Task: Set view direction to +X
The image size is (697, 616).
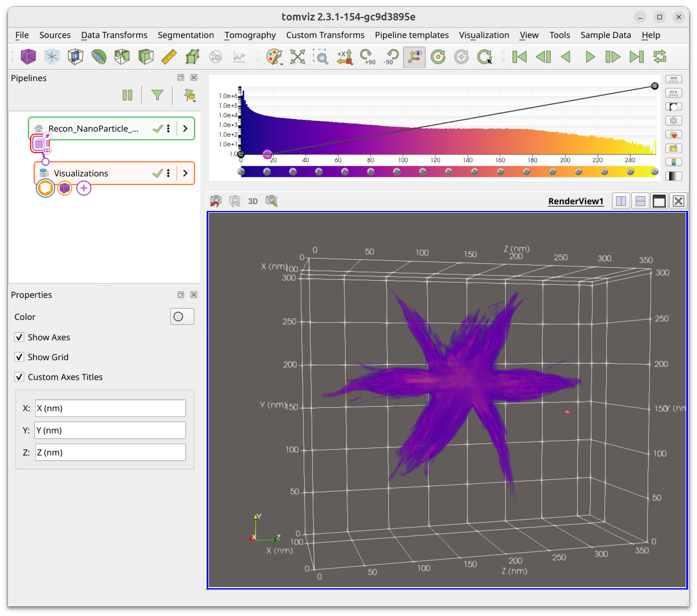Action: coord(345,56)
